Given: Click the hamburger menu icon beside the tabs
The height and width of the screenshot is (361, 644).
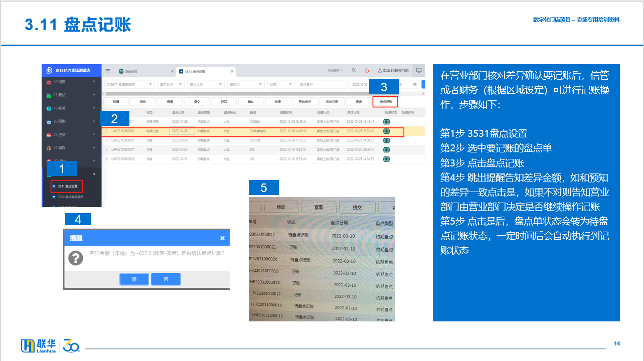Looking at the screenshot, I should pyautogui.click(x=107, y=71).
